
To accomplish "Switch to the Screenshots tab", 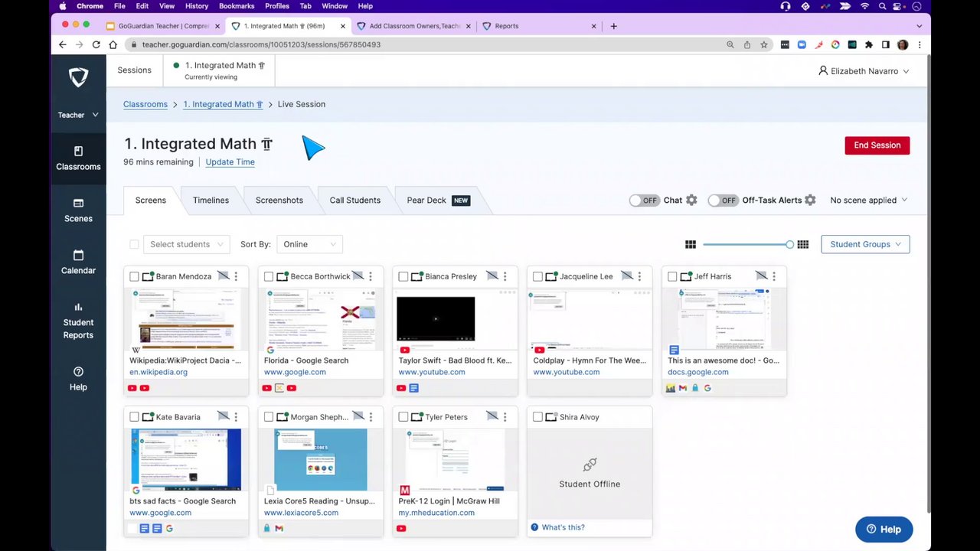I will [x=279, y=201].
